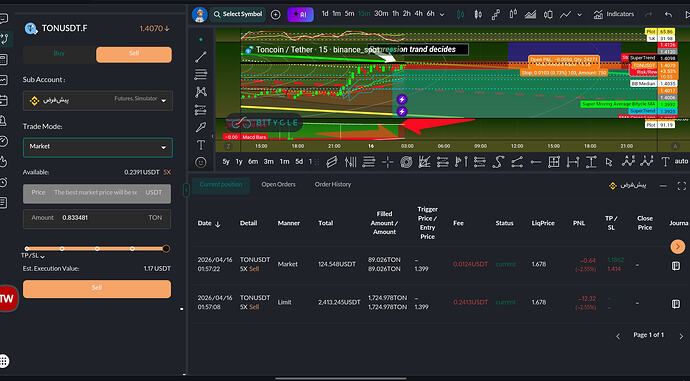This screenshot has width=690, height=381.
Task: Collapse the order form side panel handle
Action: pyautogui.click(x=186, y=190)
